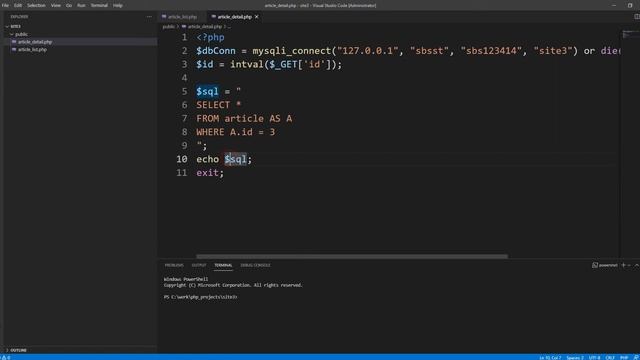Click the feedback icon in status bar
Viewport: 640px width, 360px height.
click(x=636, y=358)
